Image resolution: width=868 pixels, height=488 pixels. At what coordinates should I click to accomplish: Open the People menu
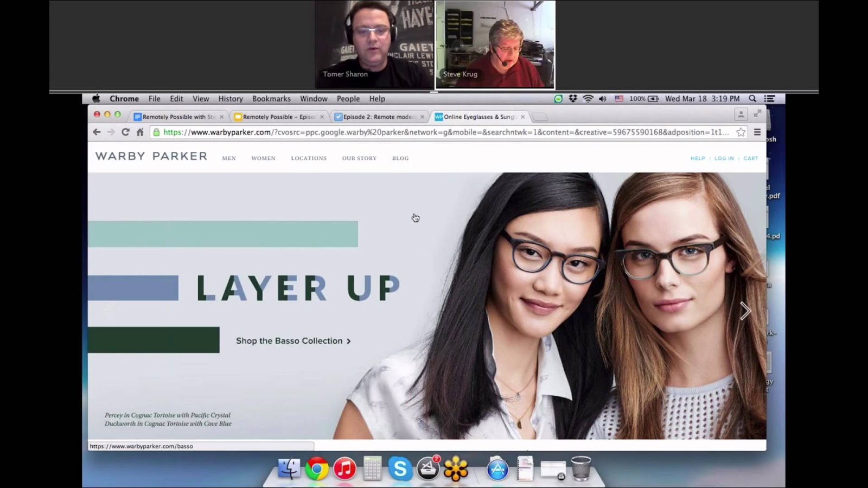(348, 99)
